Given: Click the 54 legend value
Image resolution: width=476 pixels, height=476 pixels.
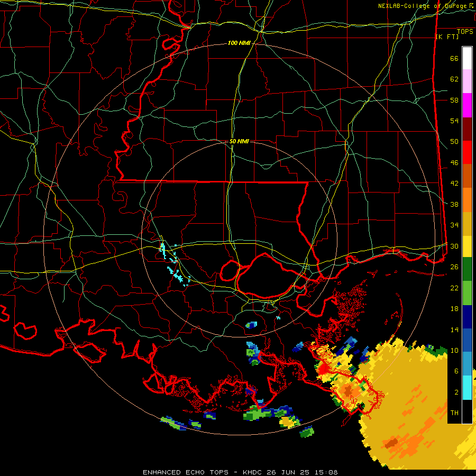Looking at the screenshot, I should [454, 121].
